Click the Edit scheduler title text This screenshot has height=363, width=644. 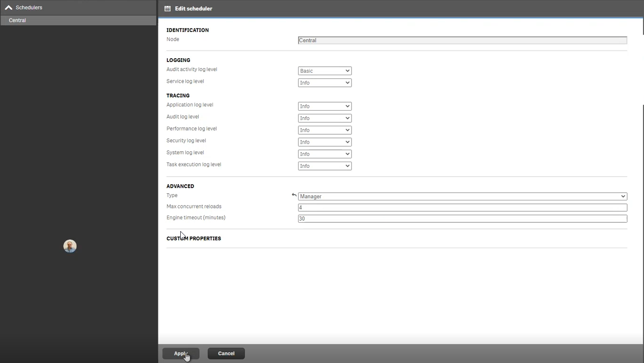pos(194,9)
